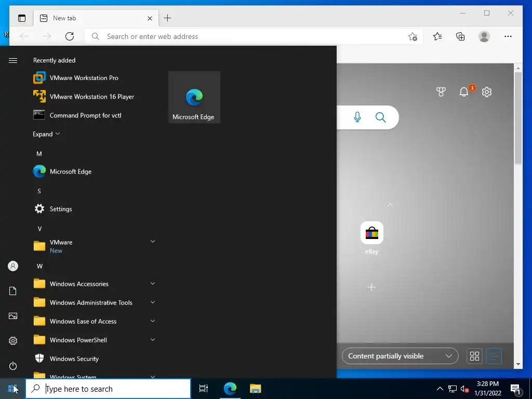Open File Explorer from the taskbar
The image size is (532, 399).
tap(255, 389)
